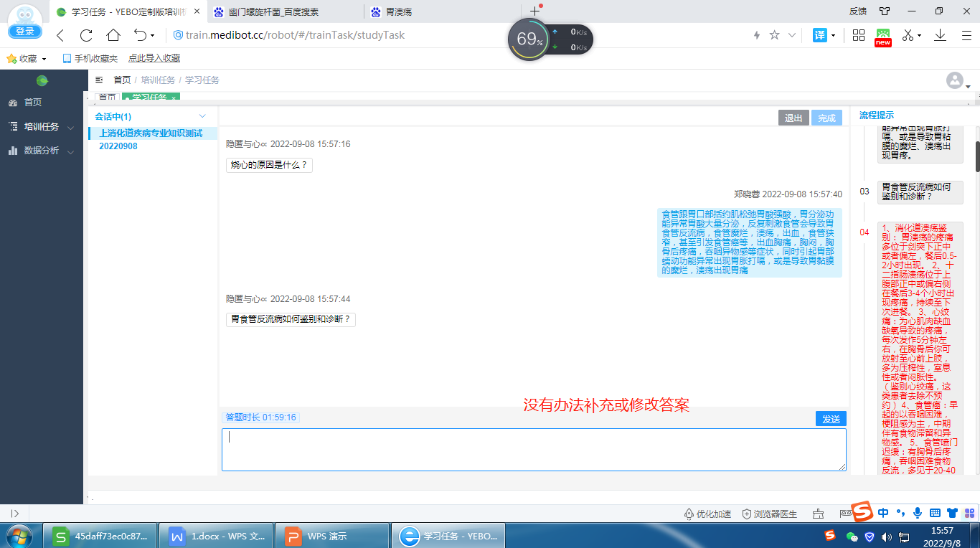This screenshot has width=980, height=548.
Task: Bookmark this page with the star icon
Action: pos(775,35)
